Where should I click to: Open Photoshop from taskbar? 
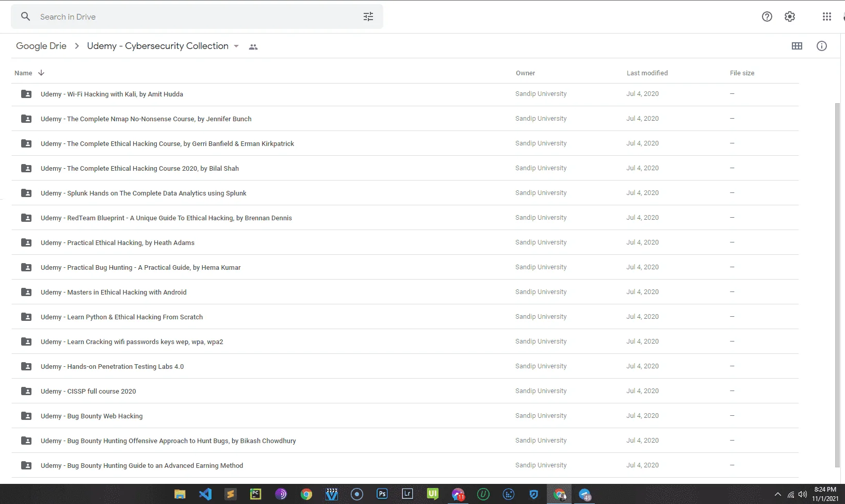click(x=382, y=494)
